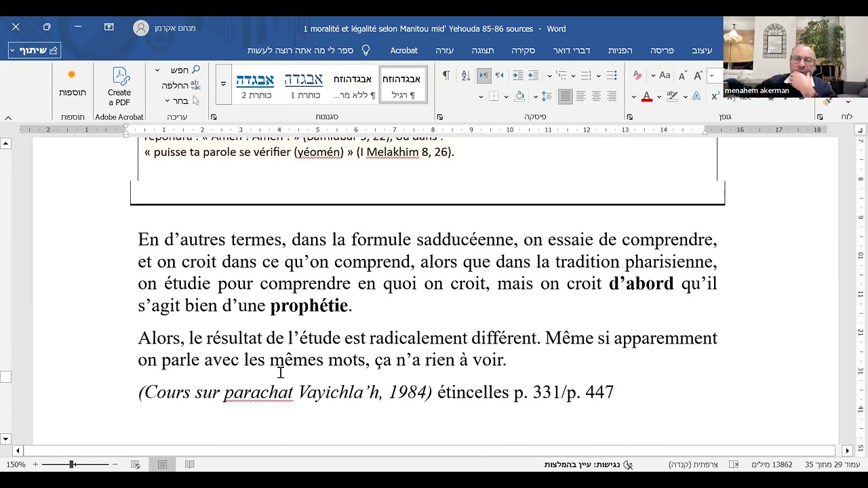The image size is (868, 488).
Task: Click the language proofing icon in status bar
Action: click(734, 464)
